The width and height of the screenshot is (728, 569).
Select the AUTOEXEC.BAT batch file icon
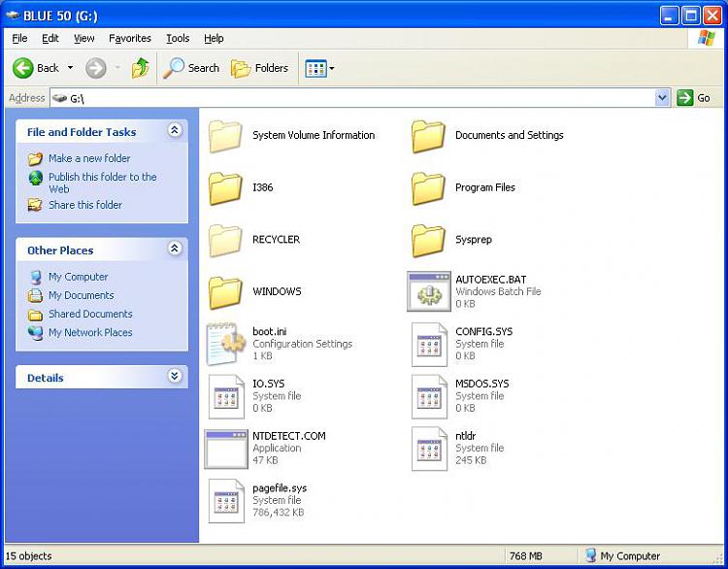pos(429,291)
